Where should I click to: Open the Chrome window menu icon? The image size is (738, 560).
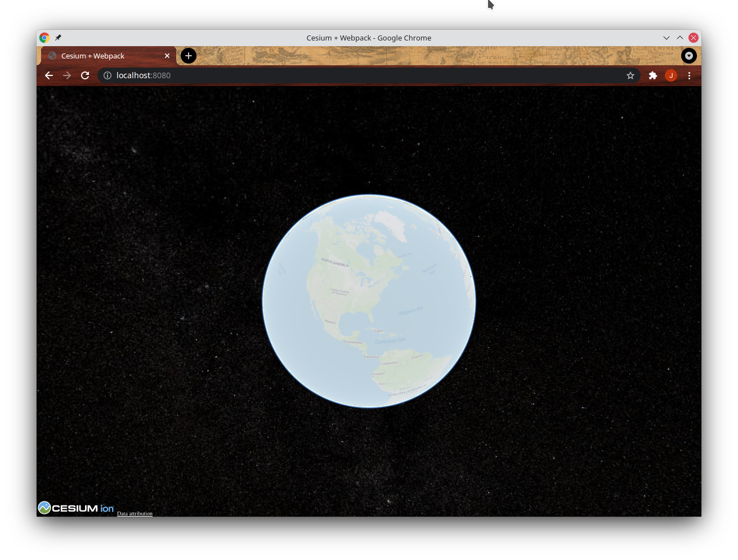(x=44, y=38)
